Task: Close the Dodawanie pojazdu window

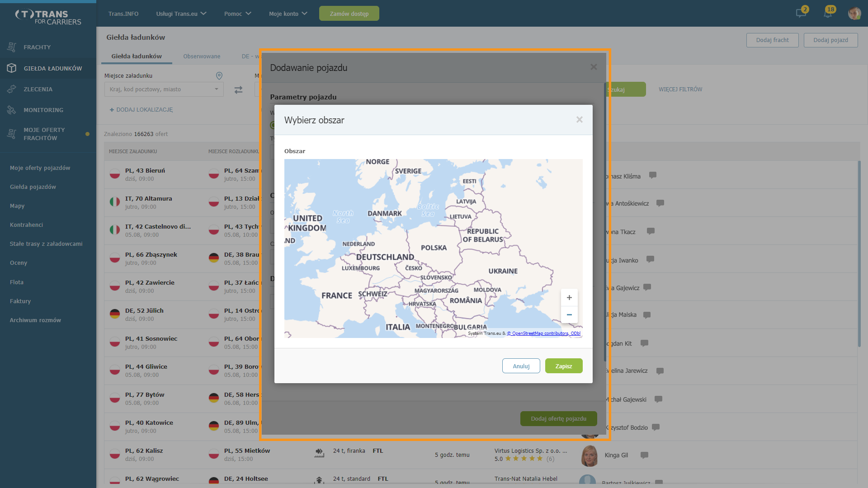Action: [x=594, y=67]
